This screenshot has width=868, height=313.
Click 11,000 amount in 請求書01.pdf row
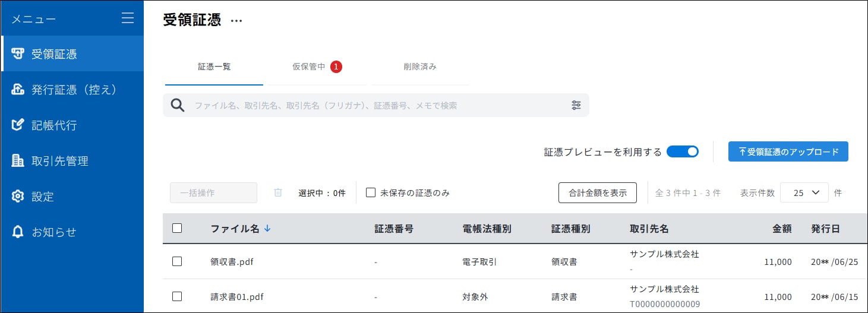tap(778, 297)
